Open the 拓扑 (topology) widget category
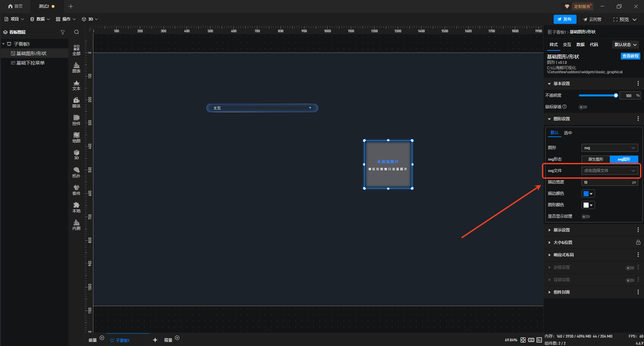This screenshot has height=346, width=644. point(76,172)
